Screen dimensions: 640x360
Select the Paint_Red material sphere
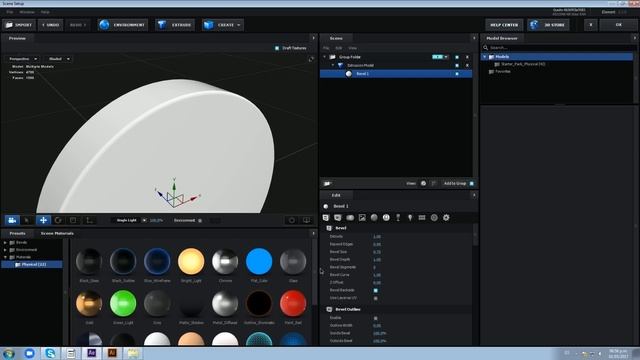pos(293,303)
